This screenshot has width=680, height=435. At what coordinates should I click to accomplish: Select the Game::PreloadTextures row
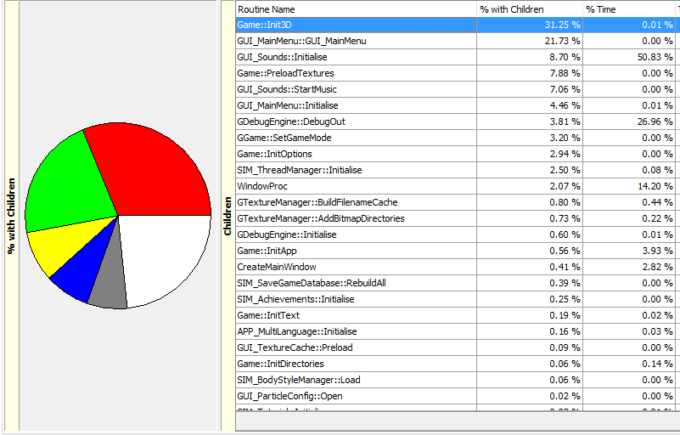coord(458,73)
